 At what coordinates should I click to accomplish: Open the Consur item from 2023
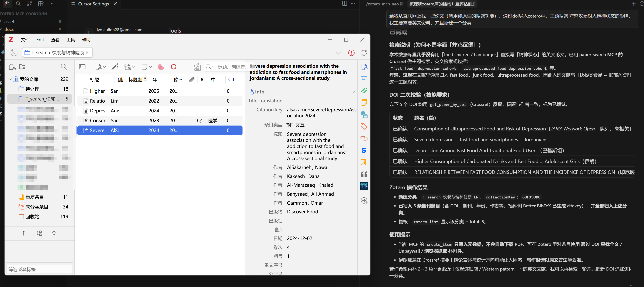tap(98, 121)
